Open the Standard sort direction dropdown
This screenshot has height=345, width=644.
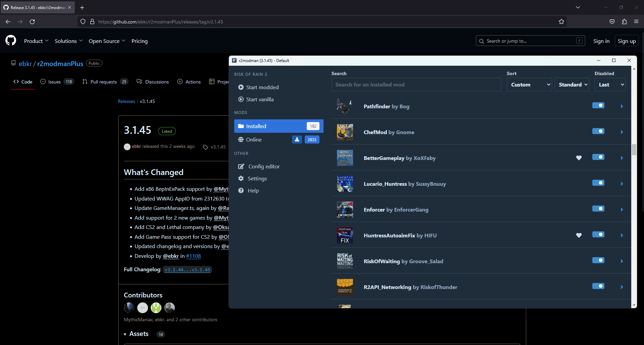pyautogui.click(x=573, y=84)
